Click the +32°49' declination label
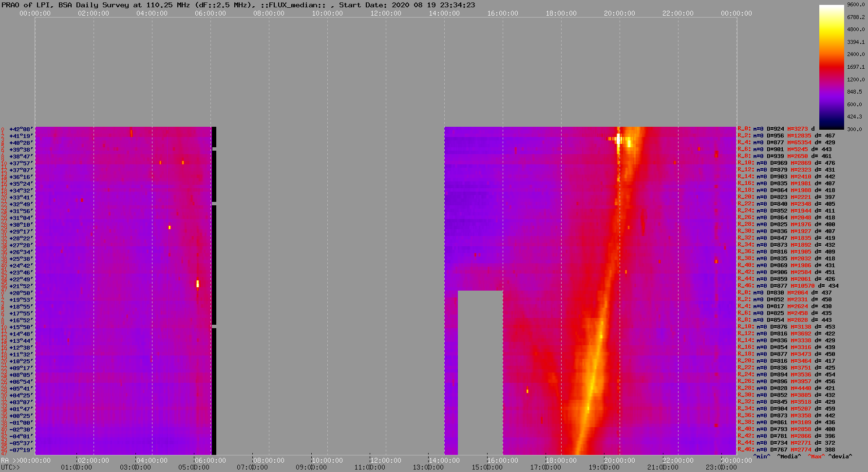 [x=21, y=205]
